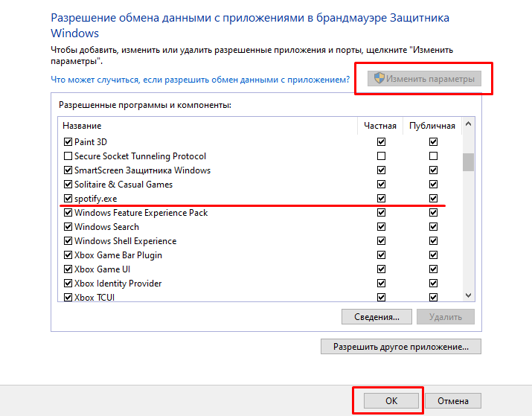This screenshot has height=416, width=532.
Task: Click the list scrollbar thumb
Action: (x=468, y=161)
